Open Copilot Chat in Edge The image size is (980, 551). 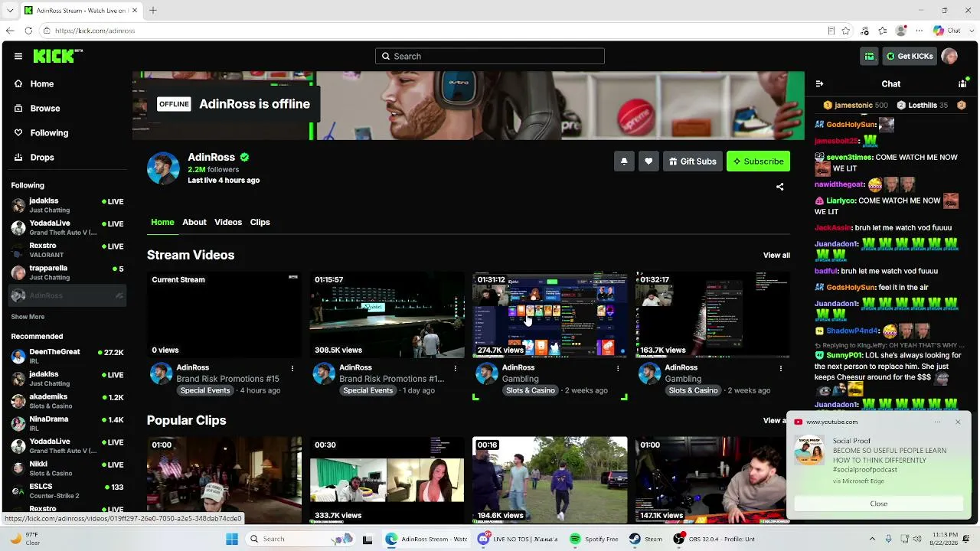pyautogui.click(x=946, y=31)
